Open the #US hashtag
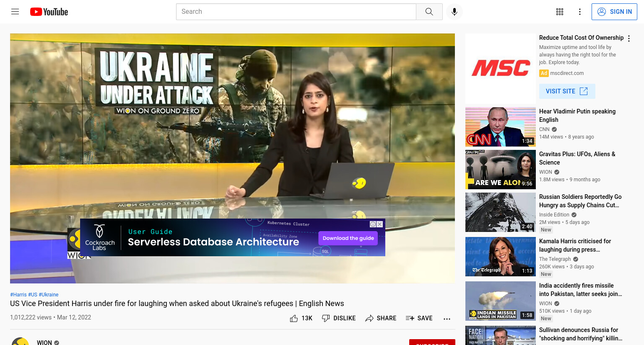Viewport: 644px width, 345px height. (x=33, y=295)
